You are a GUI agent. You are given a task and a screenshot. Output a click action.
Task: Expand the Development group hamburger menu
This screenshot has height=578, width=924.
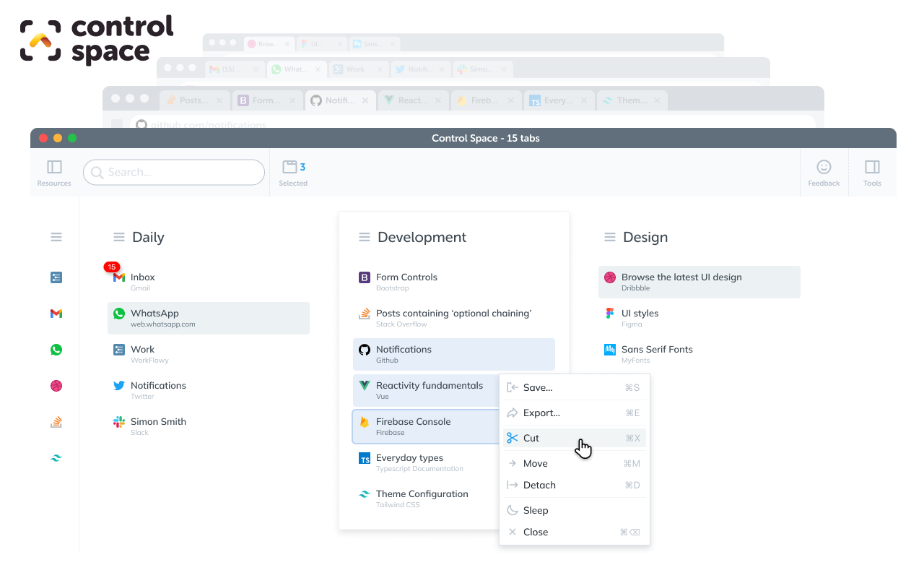tap(365, 238)
